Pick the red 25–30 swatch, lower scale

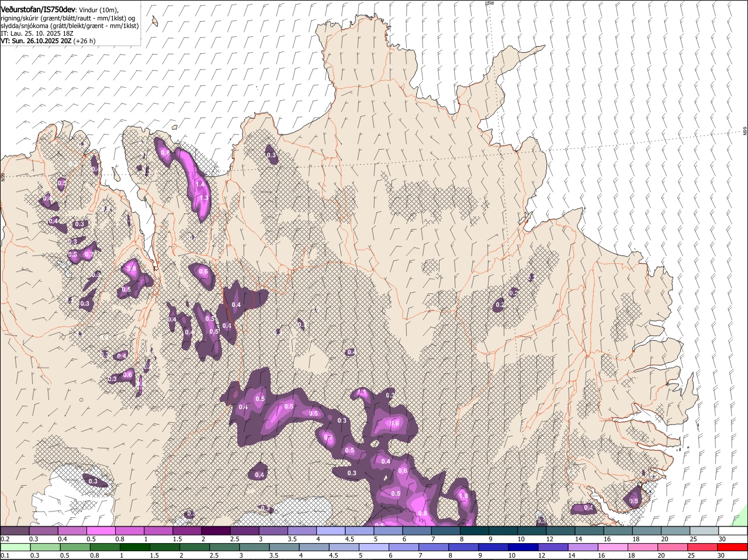pyautogui.click(x=703, y=547)
